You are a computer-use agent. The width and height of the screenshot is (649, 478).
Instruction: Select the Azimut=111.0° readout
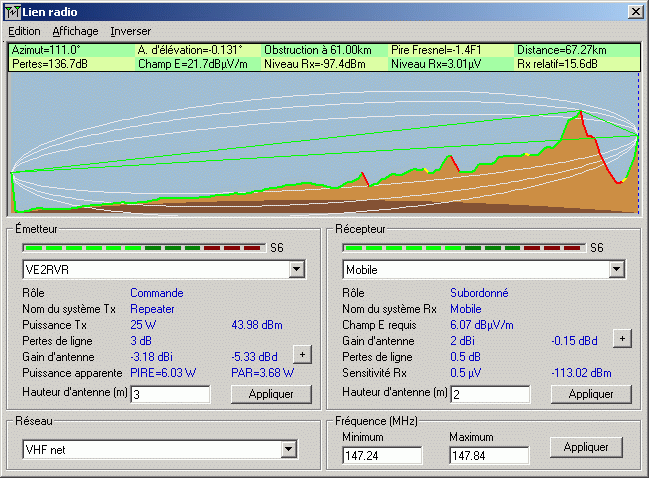pos(46,50)
